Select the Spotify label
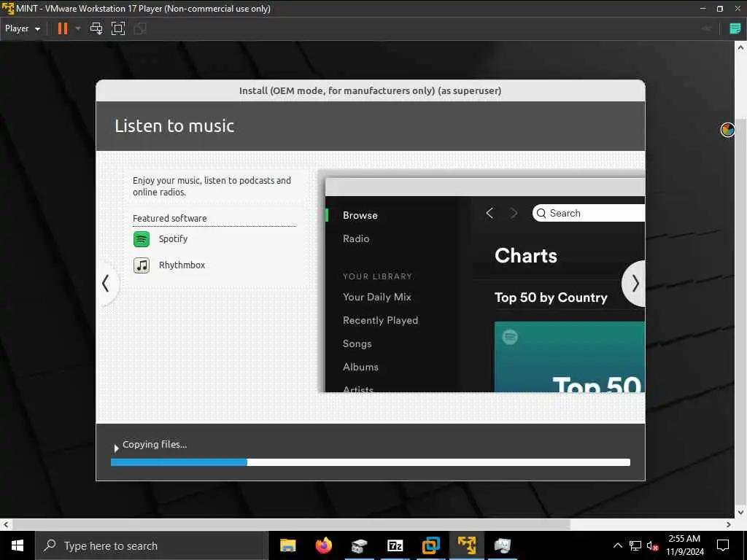 coord(173,239)
